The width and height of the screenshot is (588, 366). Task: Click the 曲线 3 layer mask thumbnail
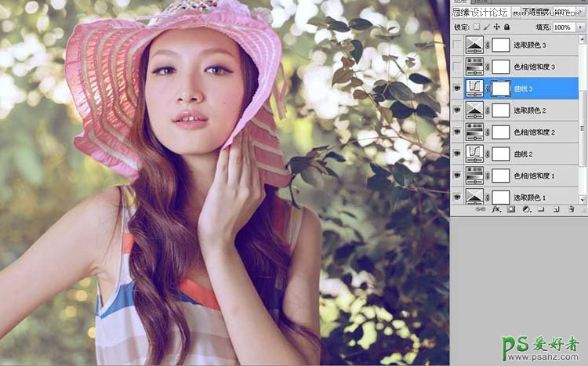[x=499, y=89]
